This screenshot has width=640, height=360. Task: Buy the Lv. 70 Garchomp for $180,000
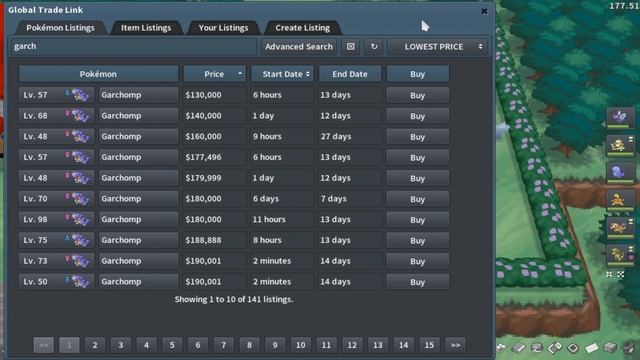pyautogui.click(x=418, y=199)
